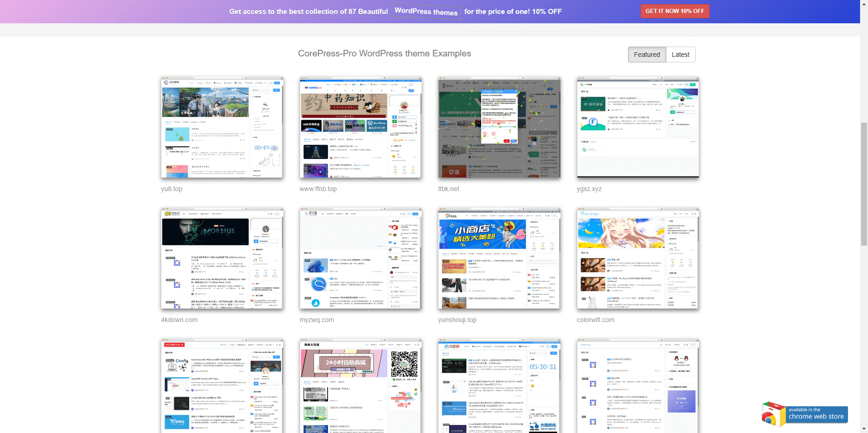The height and width of the screenshot is (433, 868).
Task: Open the yunshouji.top example screenshot
Action: 499,259
